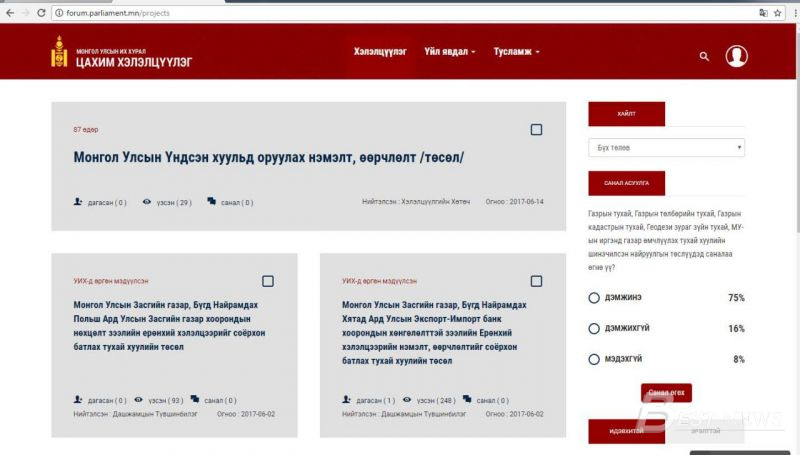Click the browser address bar URL field
Image resolution: width=800 pixels, height=455 pixels.
tap(403, 13)
